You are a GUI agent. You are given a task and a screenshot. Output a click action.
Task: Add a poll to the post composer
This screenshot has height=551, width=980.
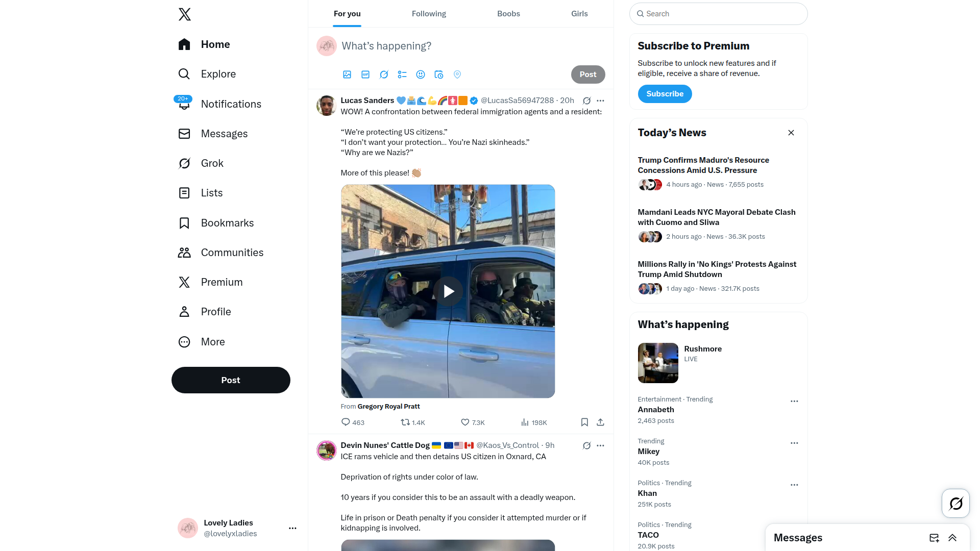click(x=402, y=74)
